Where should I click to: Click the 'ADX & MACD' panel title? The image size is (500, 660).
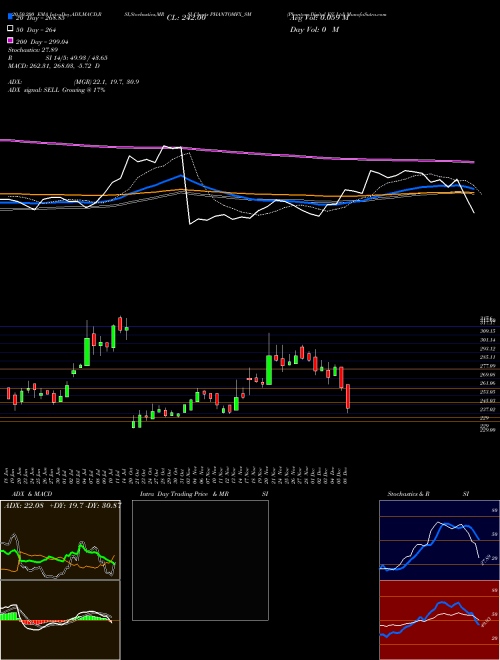32,494
